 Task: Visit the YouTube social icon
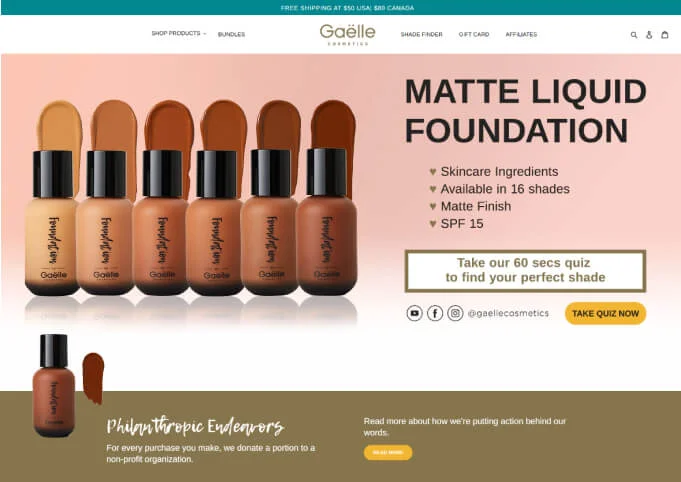(x=414, y=313)
